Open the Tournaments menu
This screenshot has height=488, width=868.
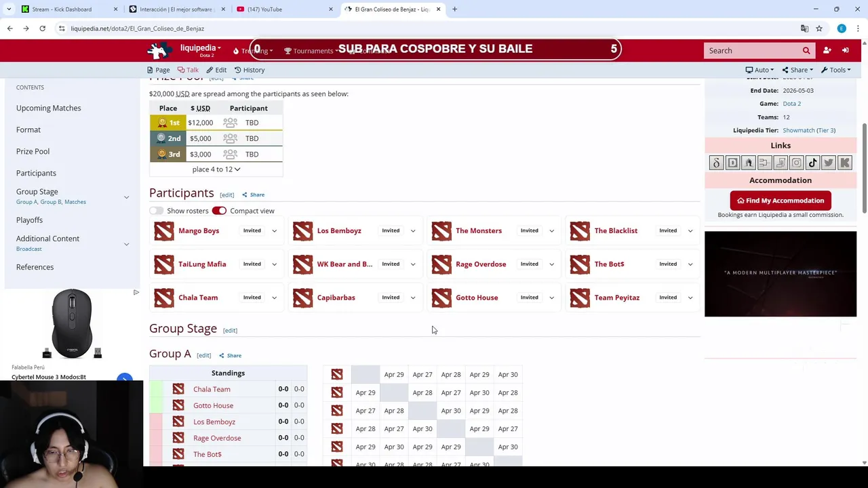(x=309, y=51)
